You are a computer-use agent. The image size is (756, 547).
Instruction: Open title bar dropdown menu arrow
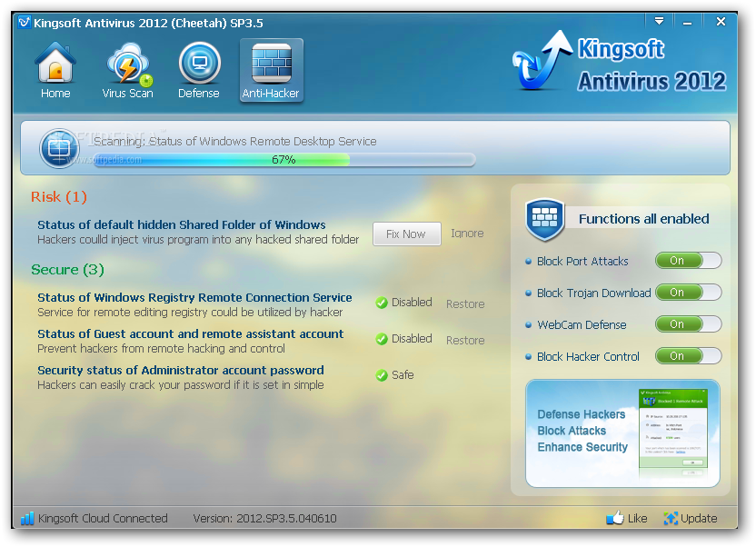(659, 21)
